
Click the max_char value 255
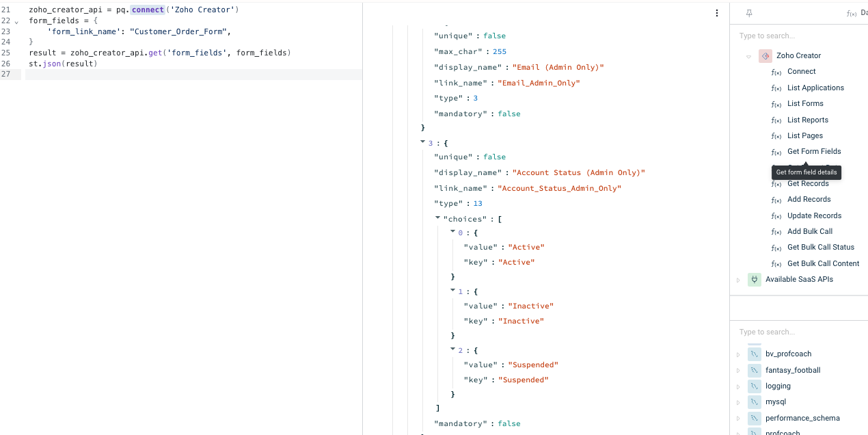pos(498,51)
